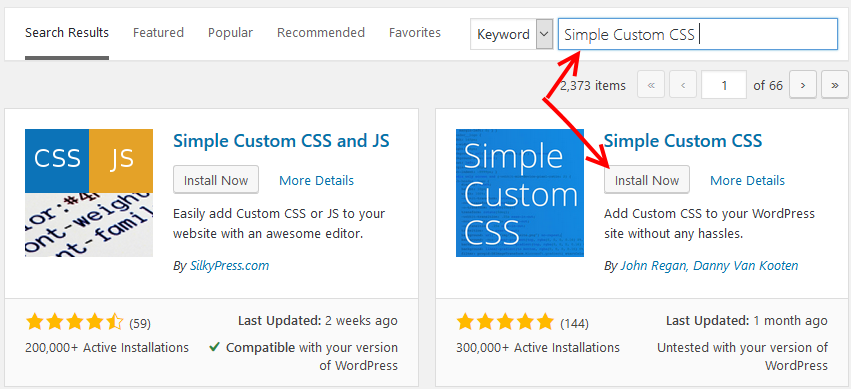Click the '2,373 items' count text
The height and width of the screenshot is (389, 851).
pyautogui.click(x=593, y=86)
